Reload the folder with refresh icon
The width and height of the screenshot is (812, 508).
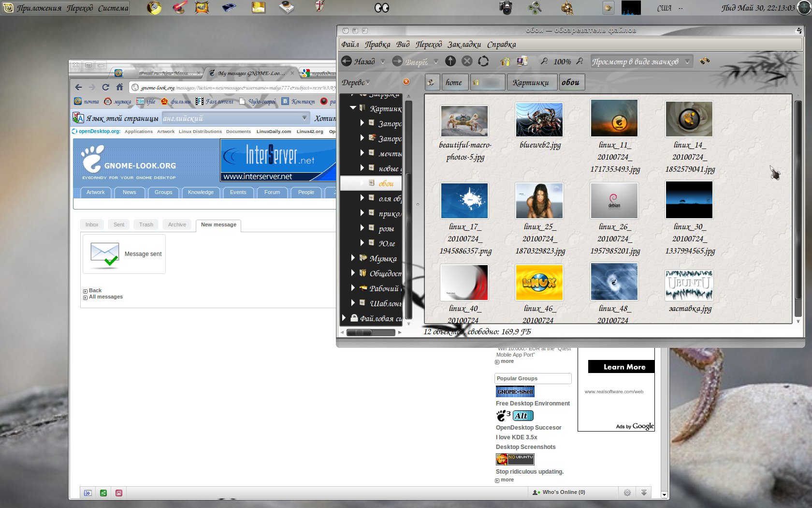(x=483, y=61)
